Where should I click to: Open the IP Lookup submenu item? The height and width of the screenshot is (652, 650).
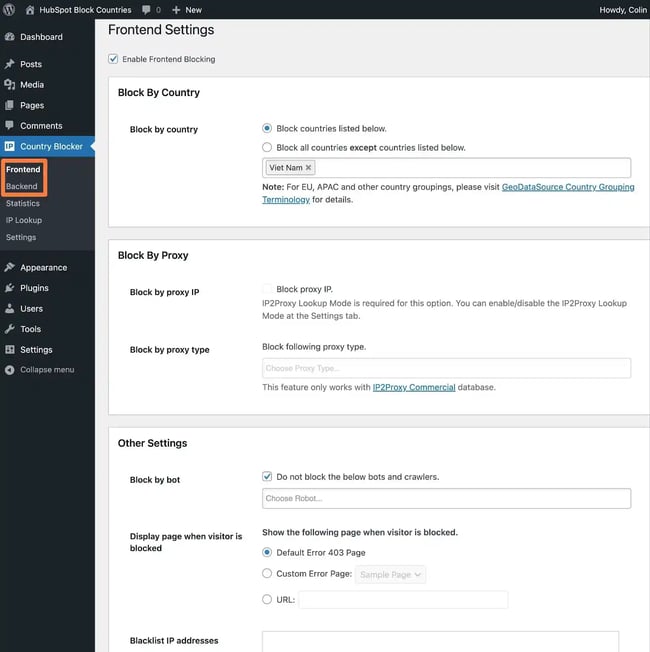click(24, 220)
